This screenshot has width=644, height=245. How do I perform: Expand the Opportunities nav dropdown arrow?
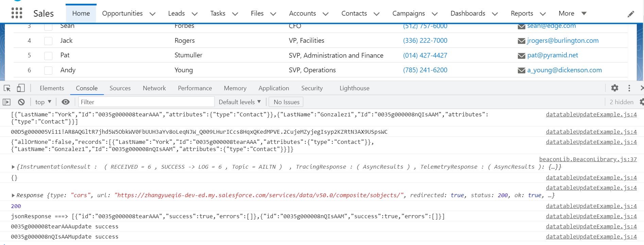tap(153, 14)
